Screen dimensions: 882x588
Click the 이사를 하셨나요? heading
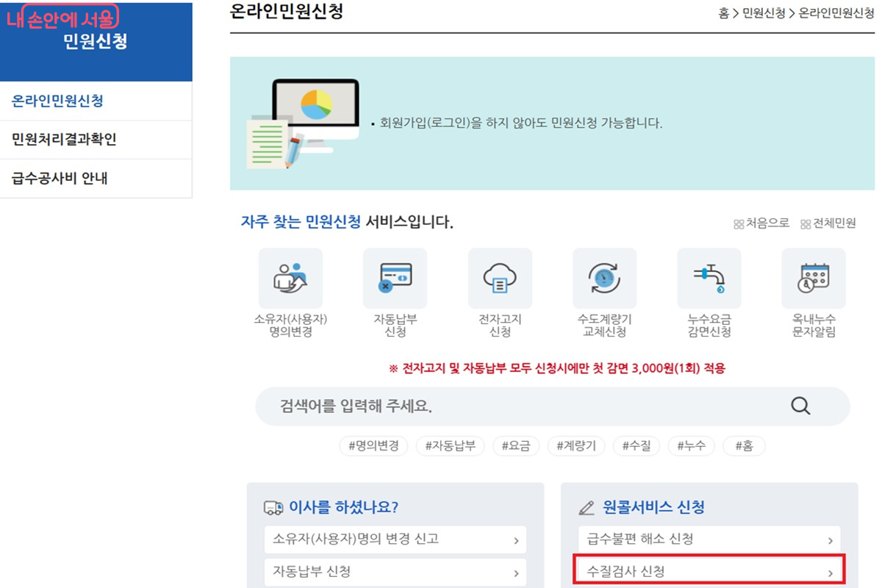[343, 507]
